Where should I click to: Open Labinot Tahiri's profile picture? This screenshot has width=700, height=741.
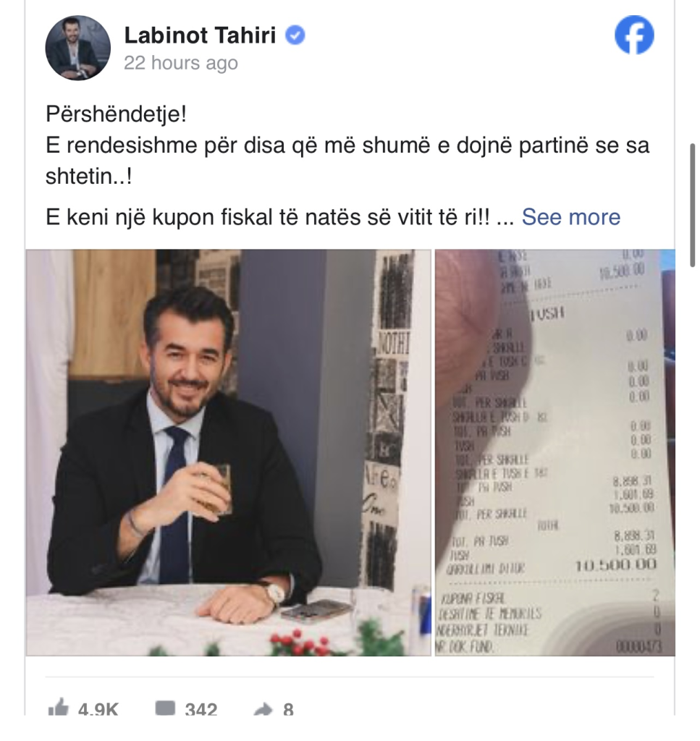pyautogui.click(x=78, y=48)
